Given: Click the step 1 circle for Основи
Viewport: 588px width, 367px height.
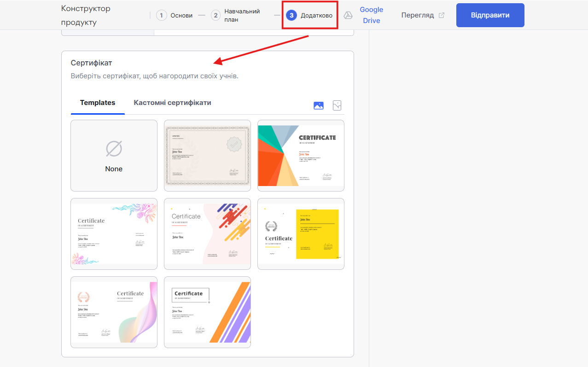Looking at the screenshot, I should pyautogui.click(x=161, y=15).
